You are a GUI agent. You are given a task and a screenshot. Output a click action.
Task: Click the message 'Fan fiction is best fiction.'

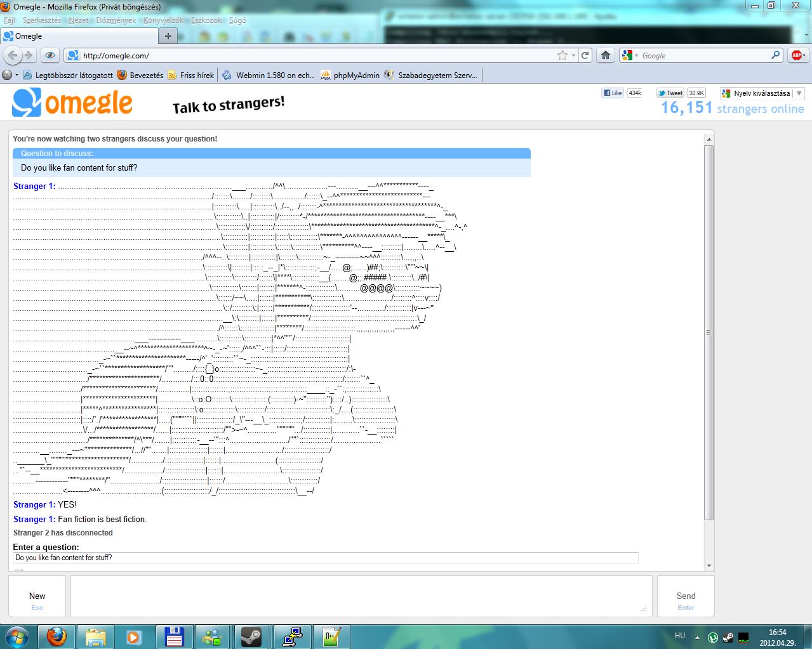pos(102,519)
